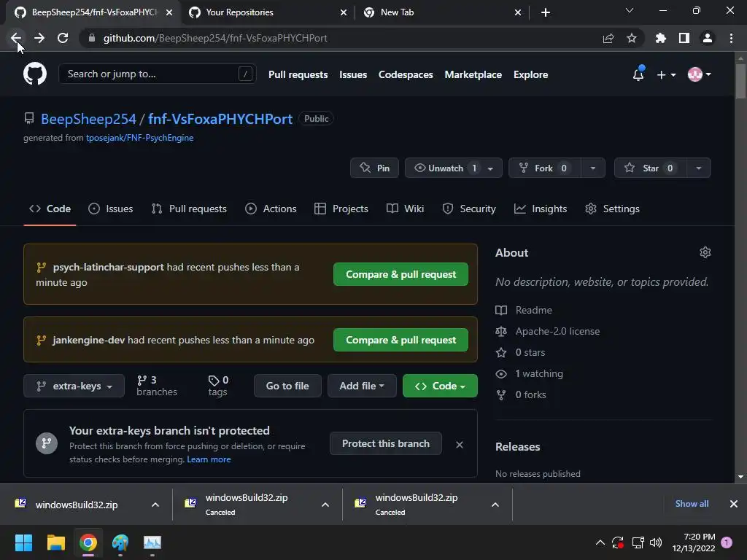Close the downloads bar

coord(734,504)
